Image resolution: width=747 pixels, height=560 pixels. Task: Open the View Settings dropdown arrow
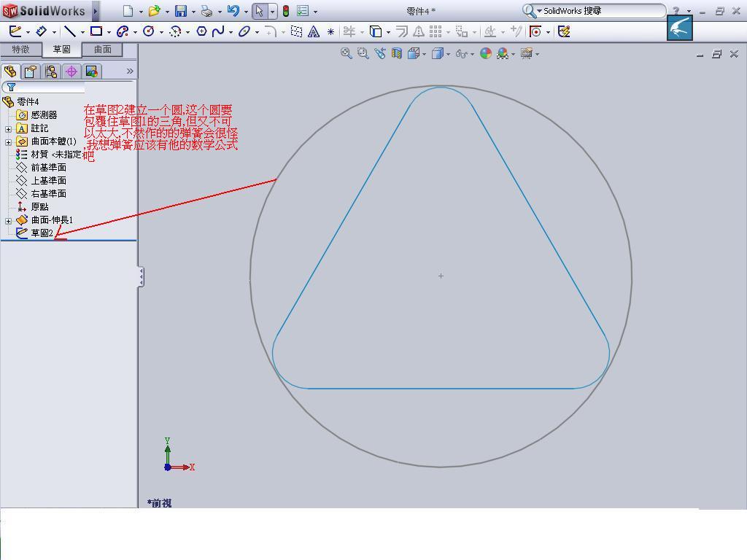tap(538, 54)
